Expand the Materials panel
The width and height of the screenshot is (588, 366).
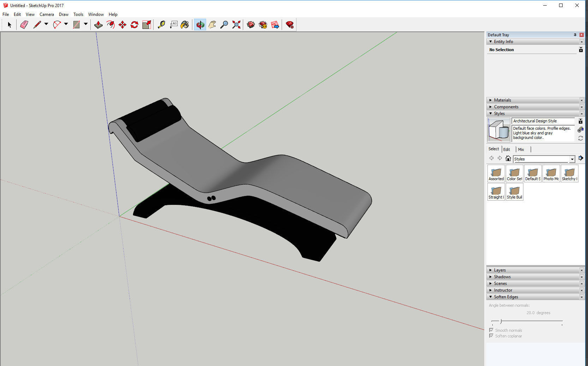[491, 100]
